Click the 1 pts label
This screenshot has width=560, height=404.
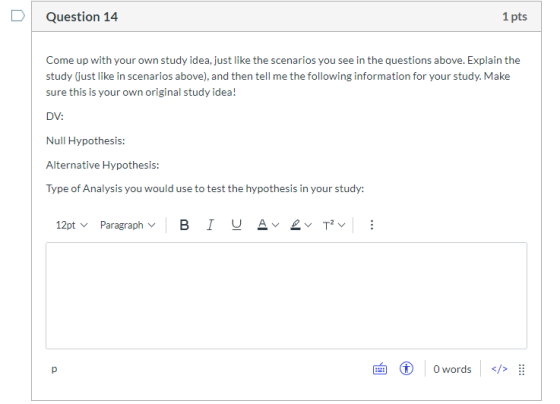click(515, 16)
